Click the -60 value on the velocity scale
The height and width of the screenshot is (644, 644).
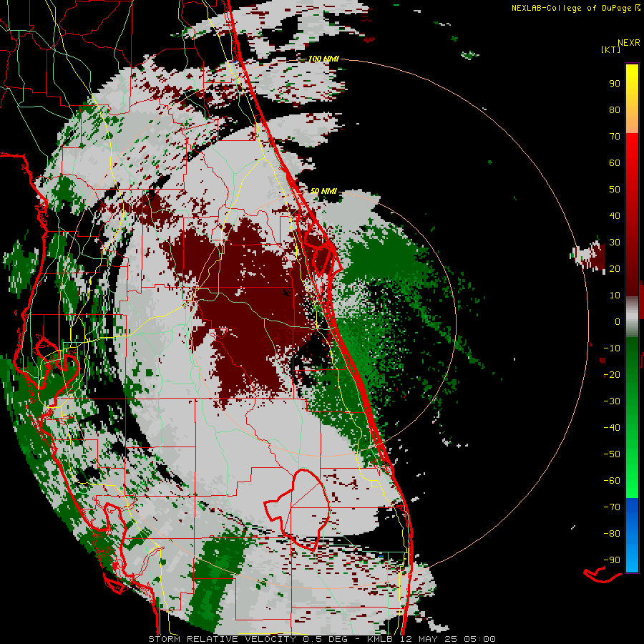pos(612,481)
